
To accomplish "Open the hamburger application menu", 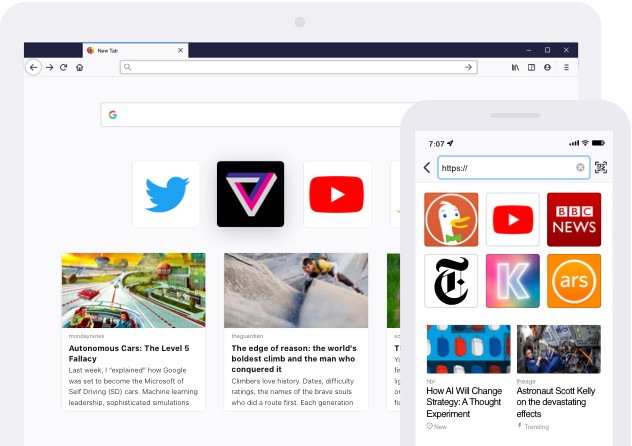I will pyautogui.click(x=566, y=67).
